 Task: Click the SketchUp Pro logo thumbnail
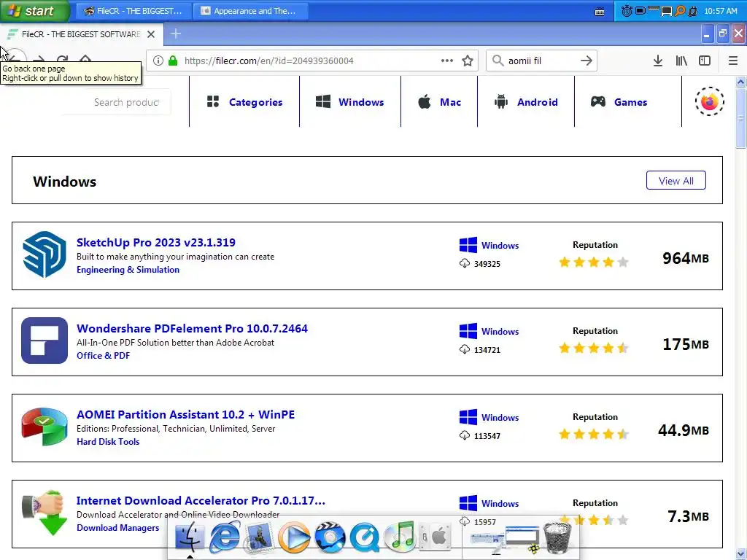(44, 254)
